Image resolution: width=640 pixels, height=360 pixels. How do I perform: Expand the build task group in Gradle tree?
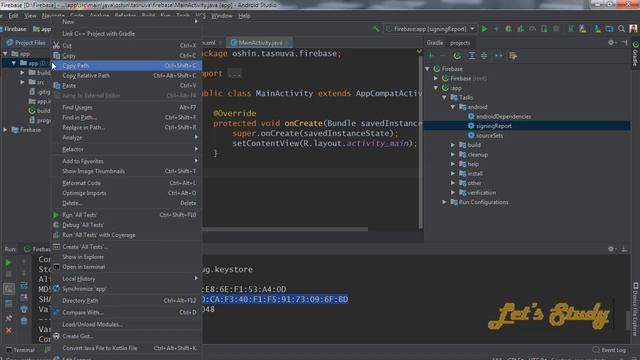click(x=453, y=145)
